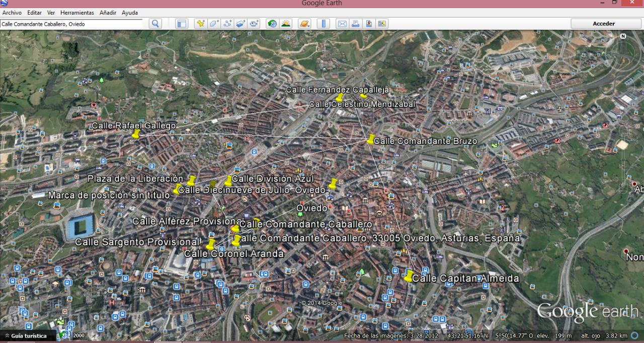Toggle sunlight across landscape icon
This screenshot has width=644, height=343.
tap(286, 24)
